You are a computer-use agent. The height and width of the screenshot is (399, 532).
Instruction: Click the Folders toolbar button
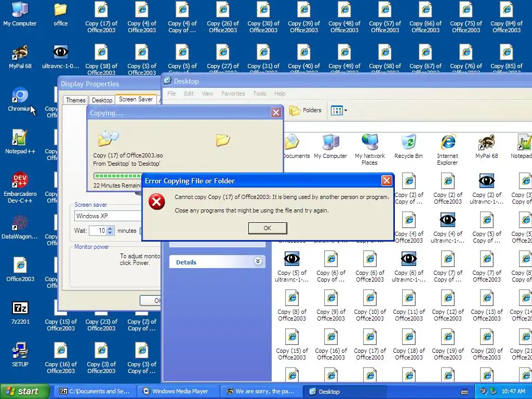(x=305, y=110)
